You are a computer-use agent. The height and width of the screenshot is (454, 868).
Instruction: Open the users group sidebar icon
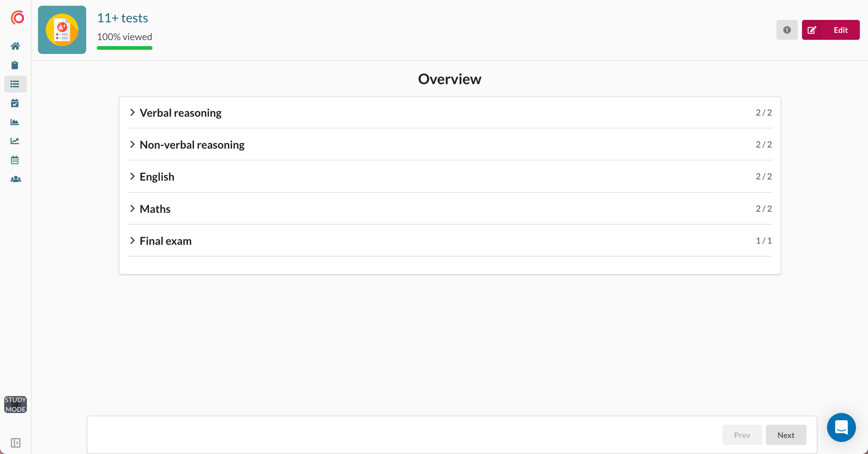point(15,179)
